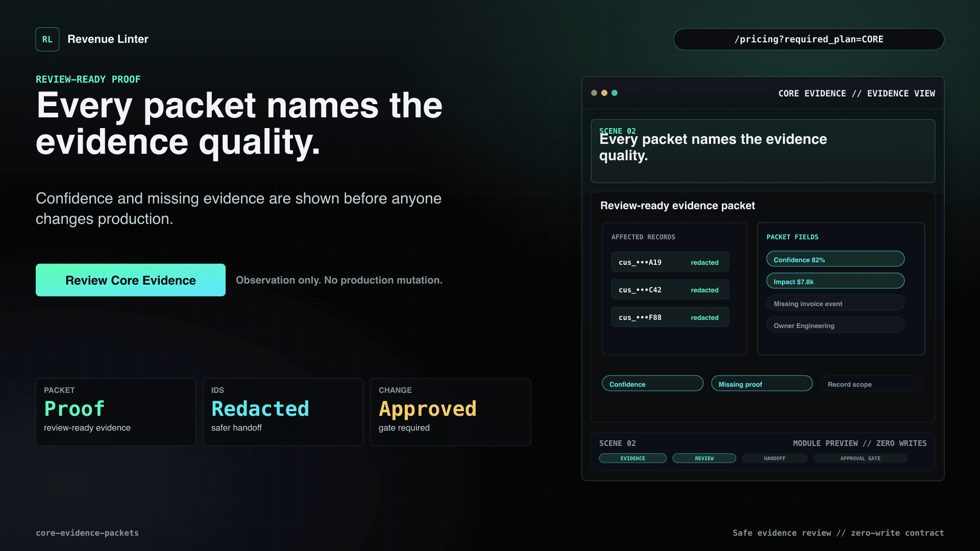Click the Review Core Evidence button
This screenshot has width=980, height=551.
pyautogui.click(x=131, y=280)
